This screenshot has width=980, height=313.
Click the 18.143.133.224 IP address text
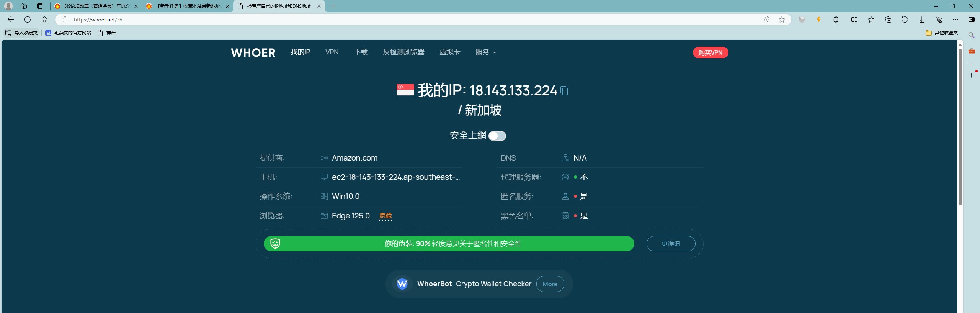513,91
